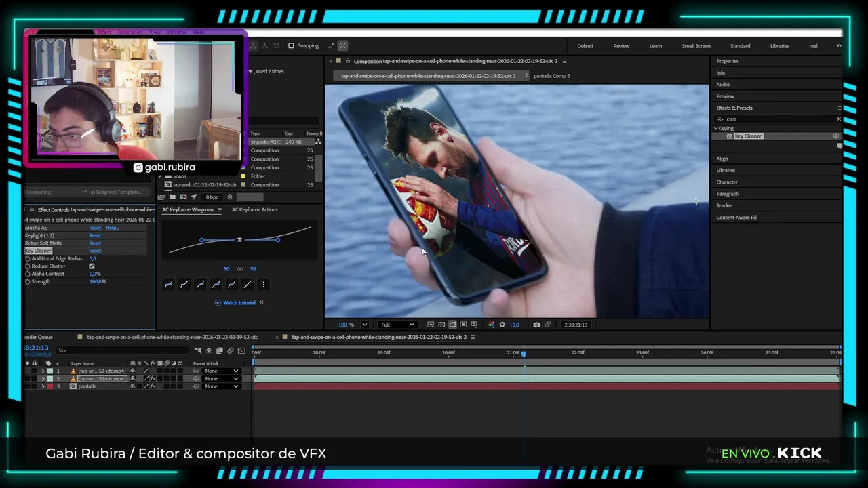
Task: Expand layer 2 properties in timeline
Action: (43, 378)
